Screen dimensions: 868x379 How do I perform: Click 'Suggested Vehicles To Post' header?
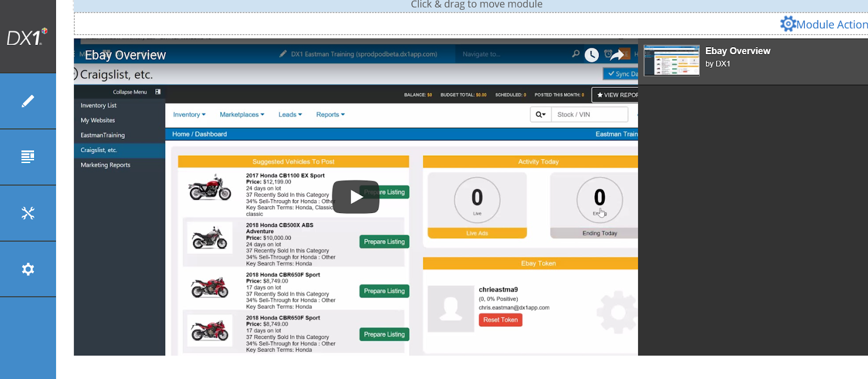pos(293,162)
